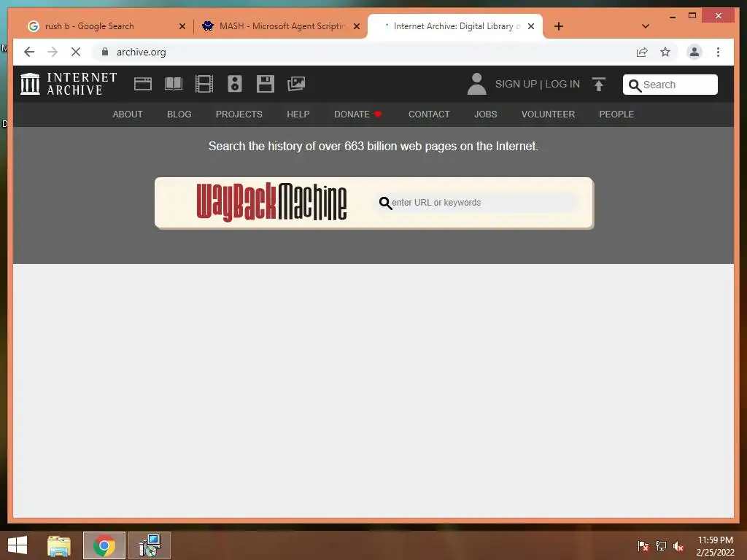The height and width of the screenshot is (560, 747).
Task: Click the Share this page icon
Action: 642,52
